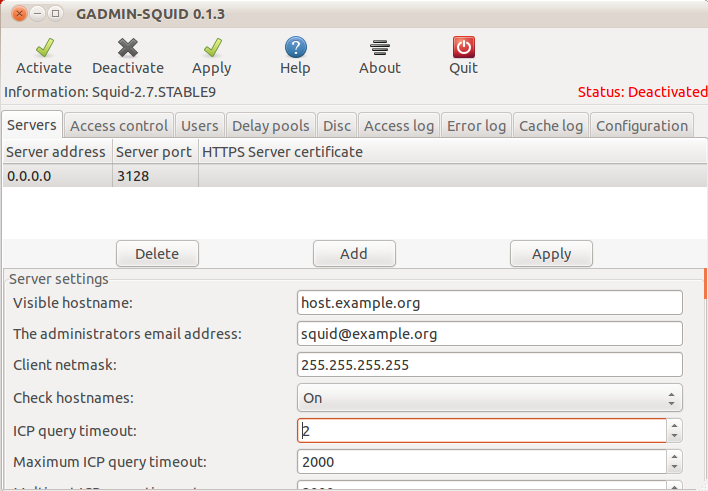
Task: Switch to the Servers tab
Action: [x=32, y=125]
